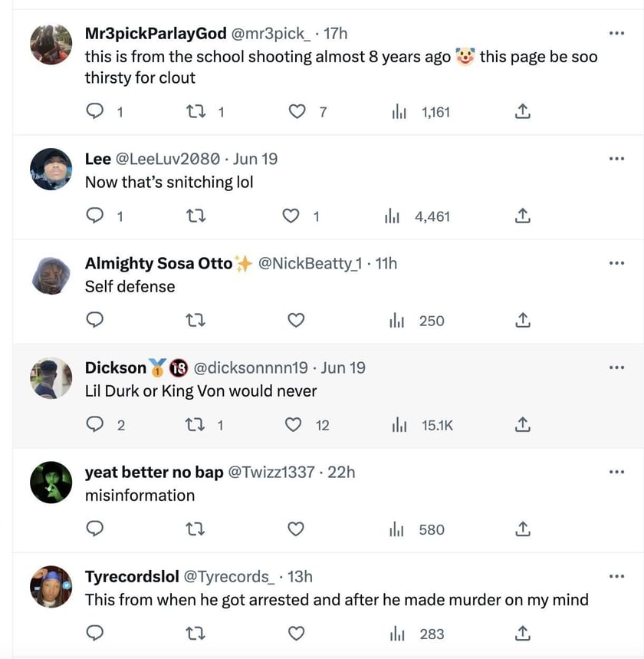Image resolution: width=644 pixels, height=659 pixels.
Task: View reply count on Dickson's tweet
Action: click(102, 424)
